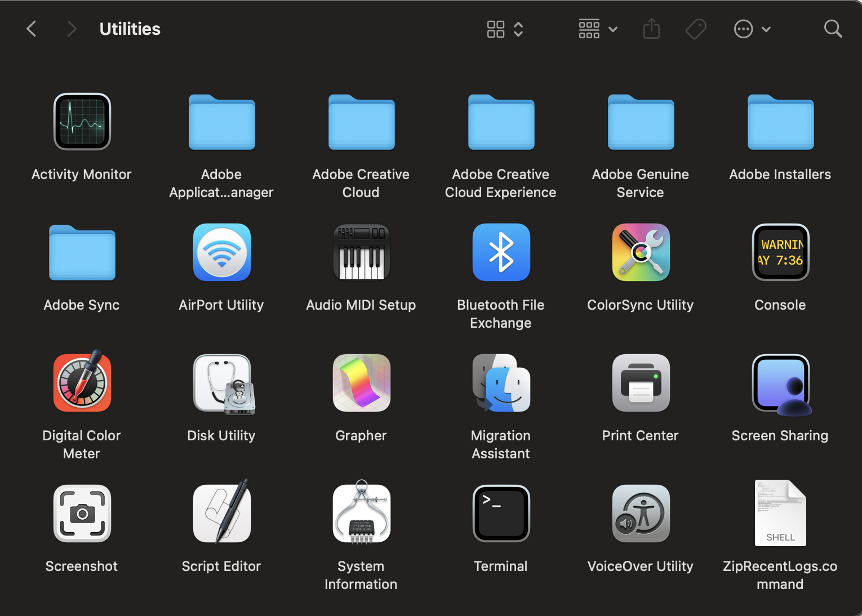Viewport: 862px width, 616px height.
Task: Select the ZipRecentLogs.command shell file
Action: [x=780, y=514]
